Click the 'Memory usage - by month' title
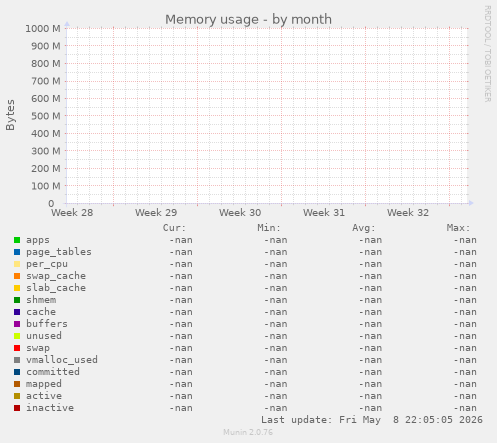Viewport: 497px width, 443px height. tap(248, 19)
